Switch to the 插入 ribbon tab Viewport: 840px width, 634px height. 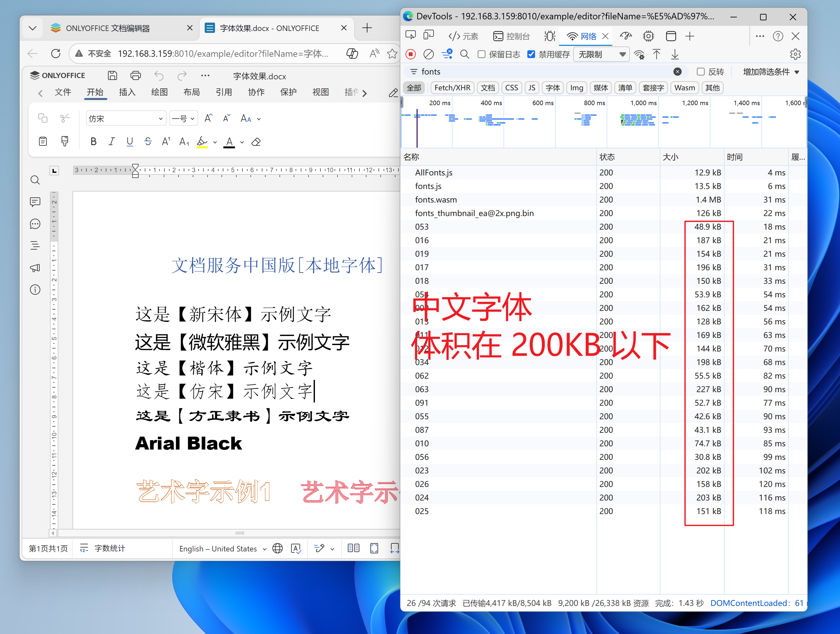click(x=127, y=92)
